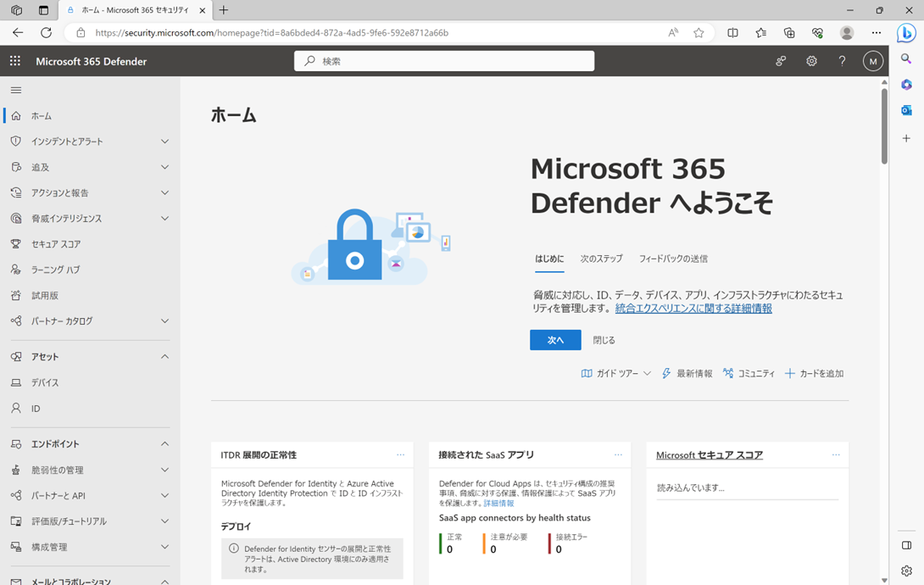924x585 pixels.
Task: Open Outlook icon in Edge sidebar
Action: pyautogui.click(x=906, y=110)
